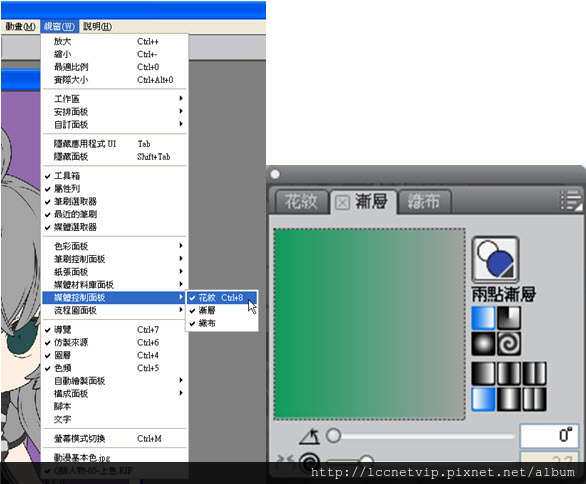This screenshot has height=484, width=586.
Task: Uncheck 屬性列 in the window menu
Action: [x=114, y=188]
